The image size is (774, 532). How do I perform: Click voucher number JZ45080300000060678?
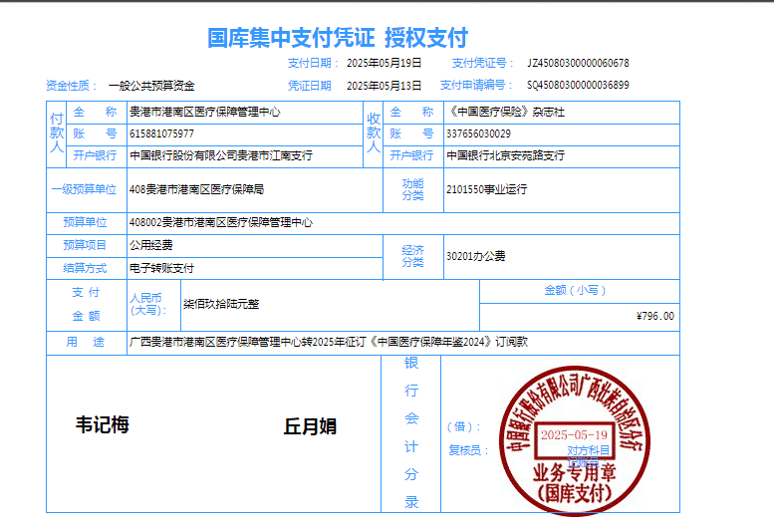(578, 63)
